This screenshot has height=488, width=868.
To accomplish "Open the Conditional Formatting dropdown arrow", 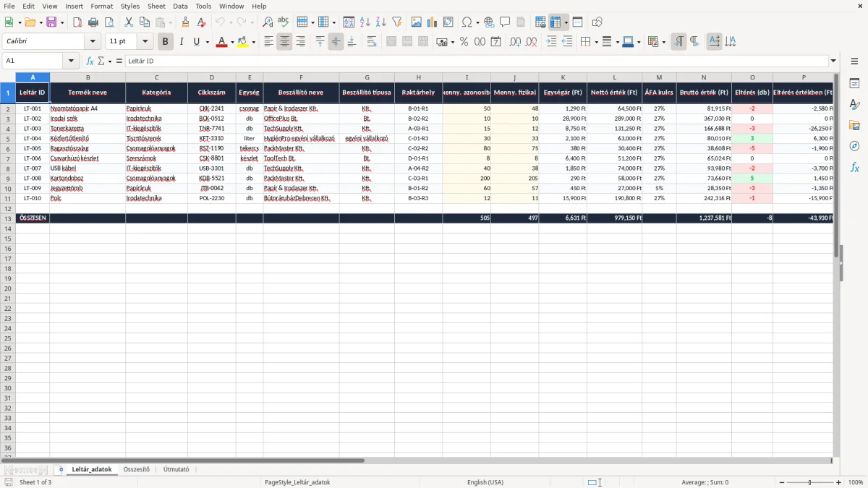I will (663, 42).
